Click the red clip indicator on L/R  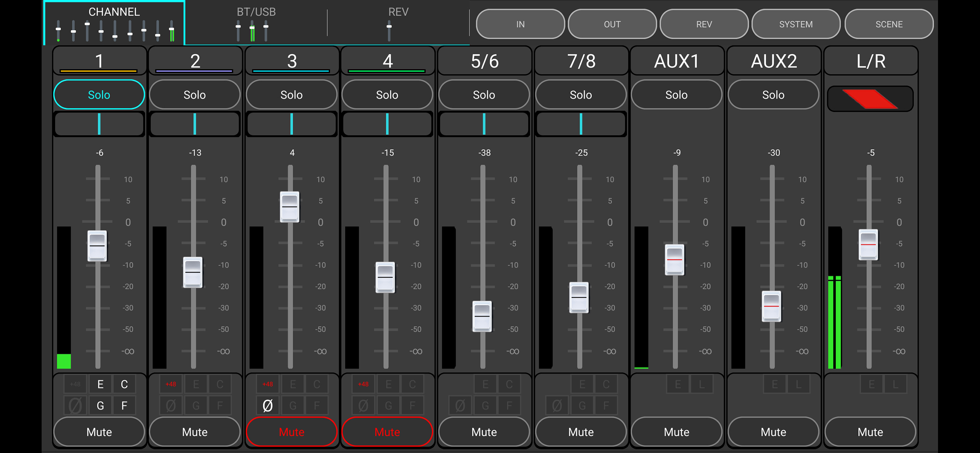(870, 99)
